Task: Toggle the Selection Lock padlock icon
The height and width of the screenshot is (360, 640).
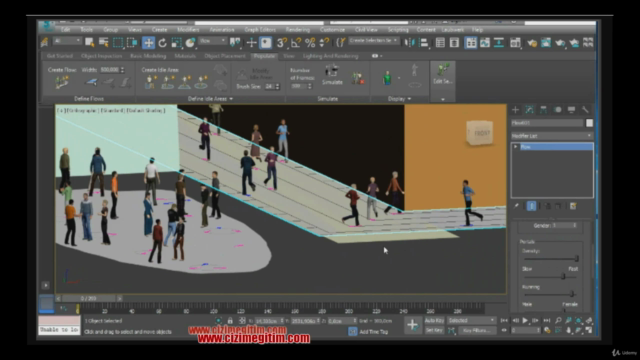Action: pyautogui.click(x=230, y=321)
